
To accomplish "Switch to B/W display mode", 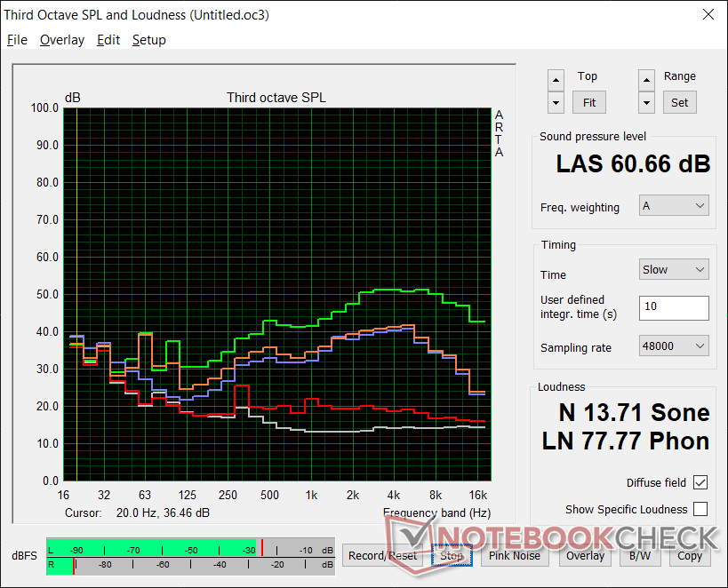I will [x=638, y=556].
